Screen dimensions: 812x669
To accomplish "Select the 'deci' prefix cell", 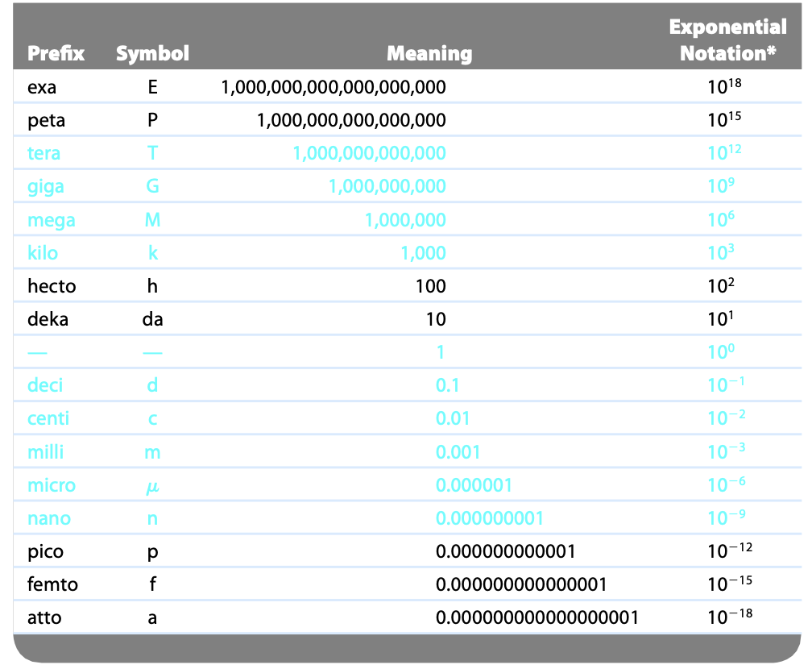I will pyautogui.click(x=45, y=385).
